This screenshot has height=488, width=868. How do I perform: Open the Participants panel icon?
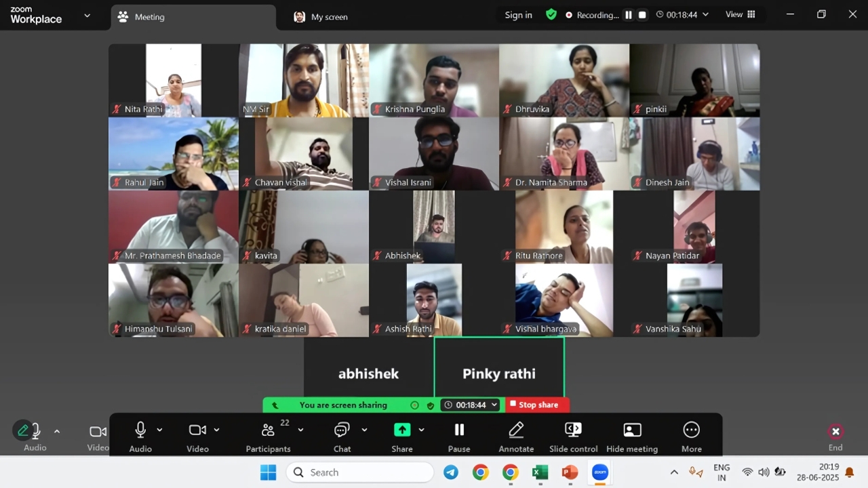(268, 430)
